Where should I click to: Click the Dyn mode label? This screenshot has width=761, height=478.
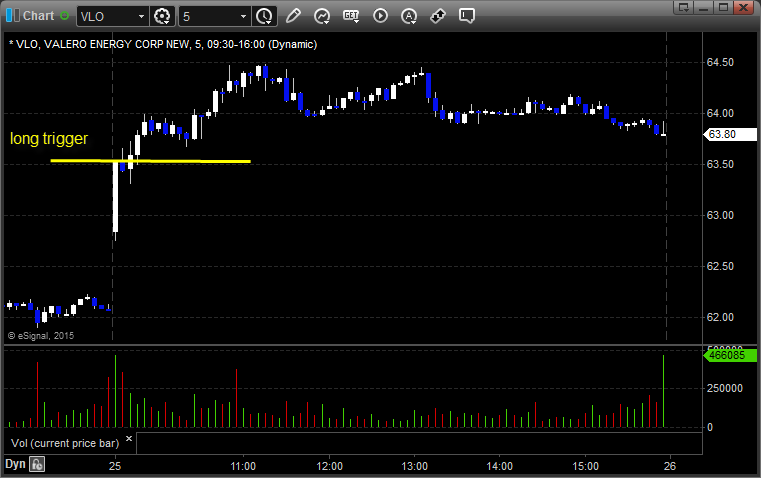point(15,464)
